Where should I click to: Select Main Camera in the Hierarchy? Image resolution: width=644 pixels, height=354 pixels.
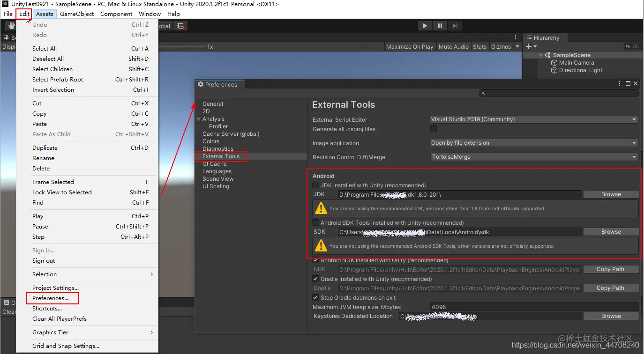[577, 63]
